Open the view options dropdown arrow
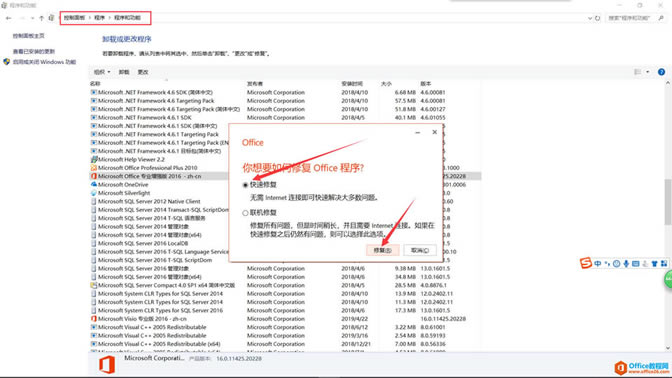The height and width of the screenshot is (378, 672). 648,72
